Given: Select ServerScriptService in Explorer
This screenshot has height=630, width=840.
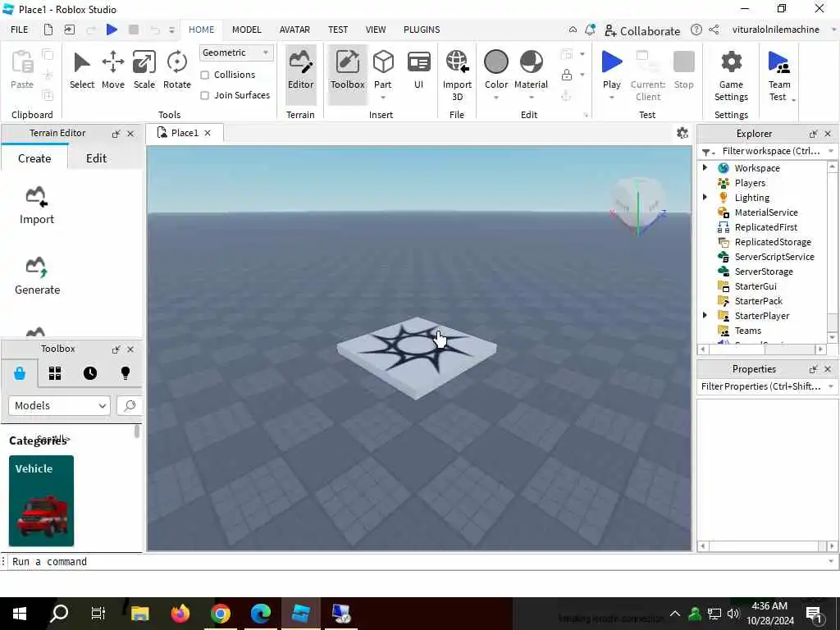Looking at the screenshot, I should [x=774, y=257].
